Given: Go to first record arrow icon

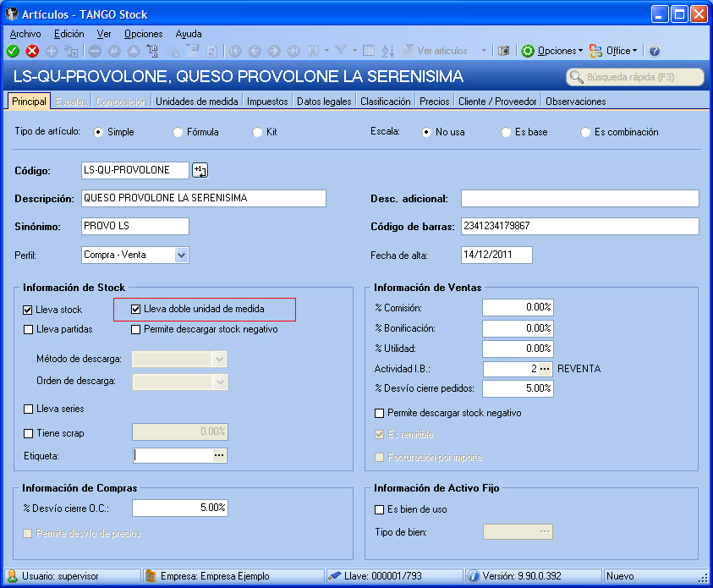Looking at the screenshot, I should pos(235,51).
